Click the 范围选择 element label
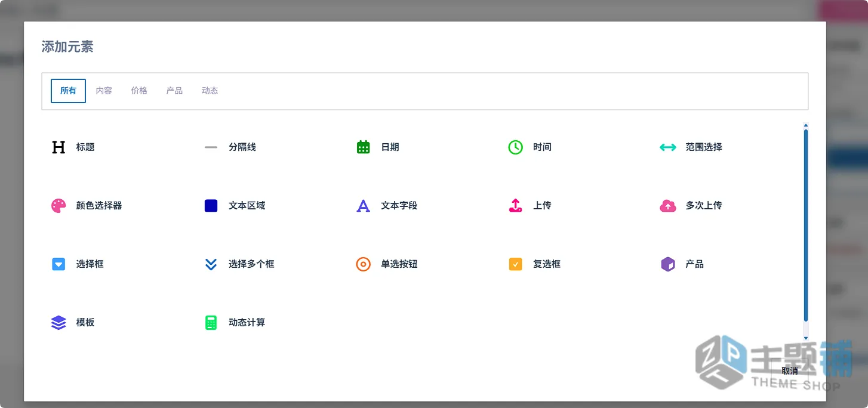 704,147
